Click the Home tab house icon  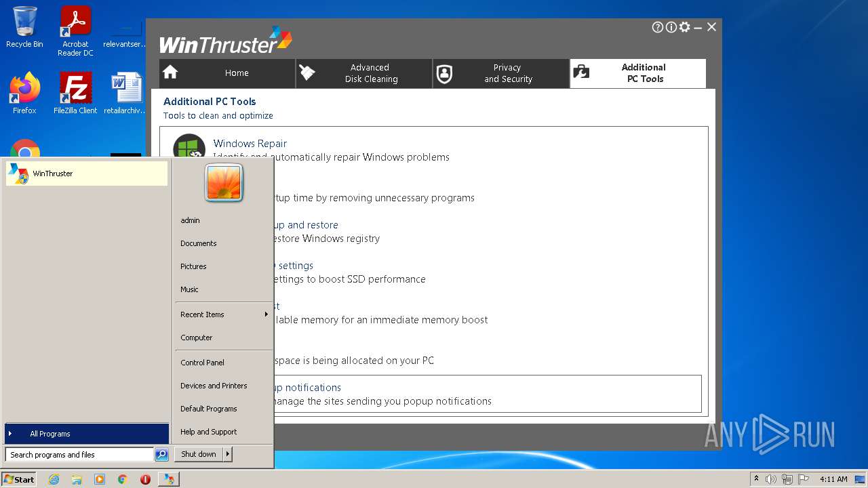coord(170,72)
